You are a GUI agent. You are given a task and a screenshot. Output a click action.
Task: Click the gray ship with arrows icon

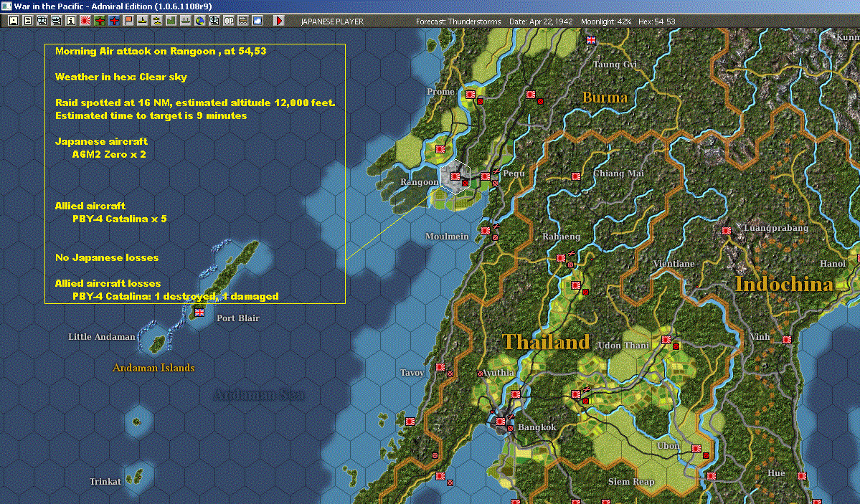(x=185, y=21)
